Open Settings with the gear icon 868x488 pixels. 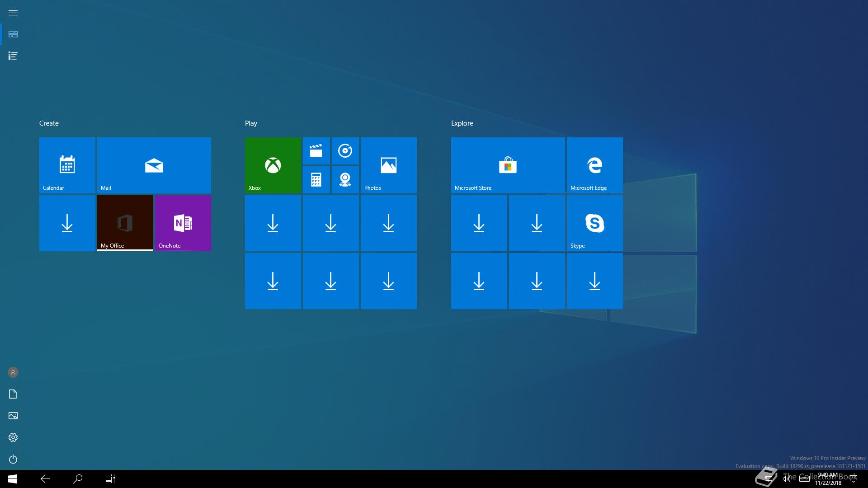(x=13, y=437)
